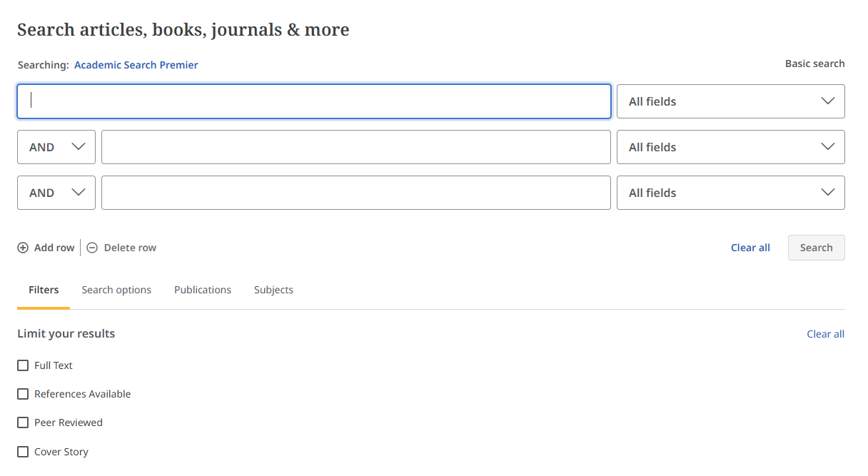The width and height of the screenshot is (868, 476).
Task: Check the References Available box
Action: coord(23,393)
